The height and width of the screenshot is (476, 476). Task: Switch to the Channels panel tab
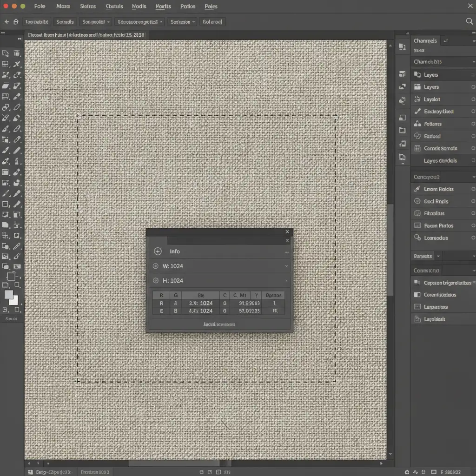pos(425,41)
